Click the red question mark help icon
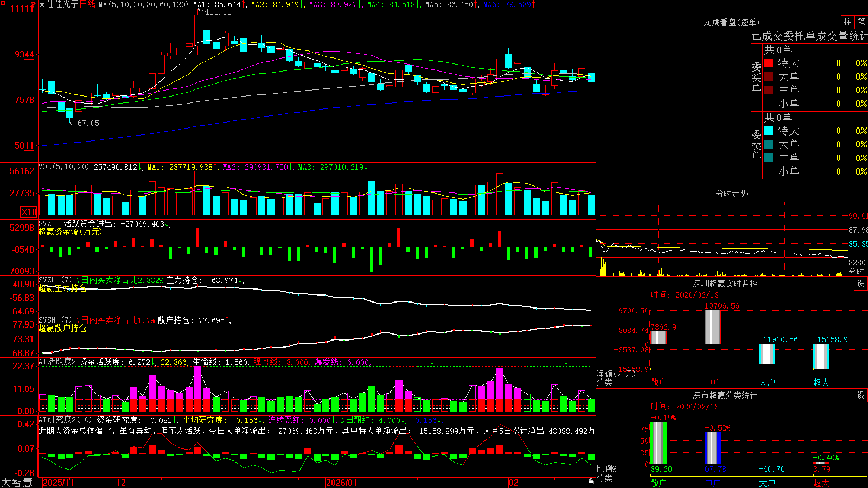This screenshot has width=868, height=488. coord(34,4)
